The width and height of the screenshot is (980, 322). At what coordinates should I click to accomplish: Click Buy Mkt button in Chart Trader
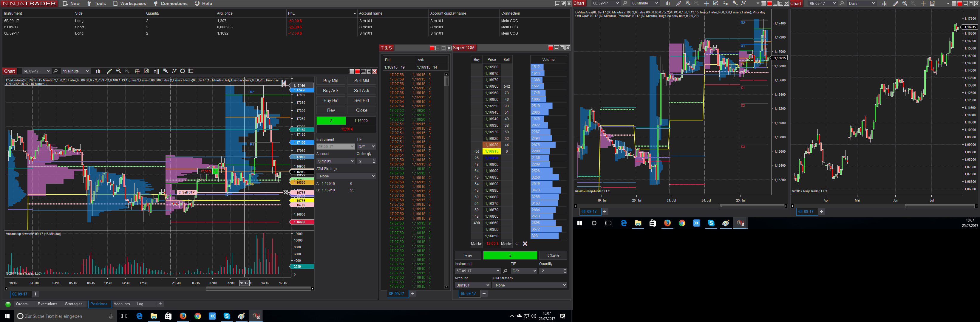(x=331, y=81)
